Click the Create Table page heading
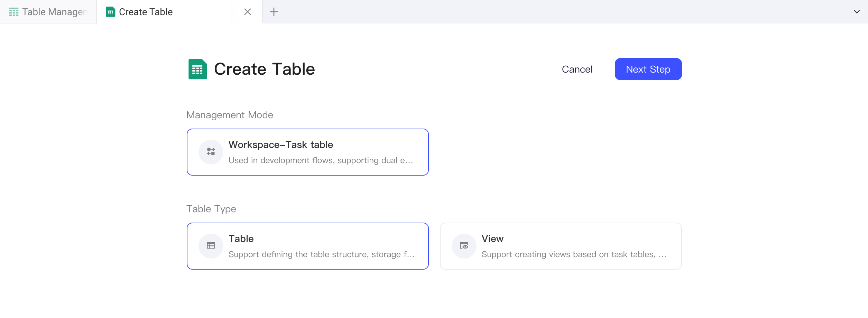868x318 pixels. 265,69
